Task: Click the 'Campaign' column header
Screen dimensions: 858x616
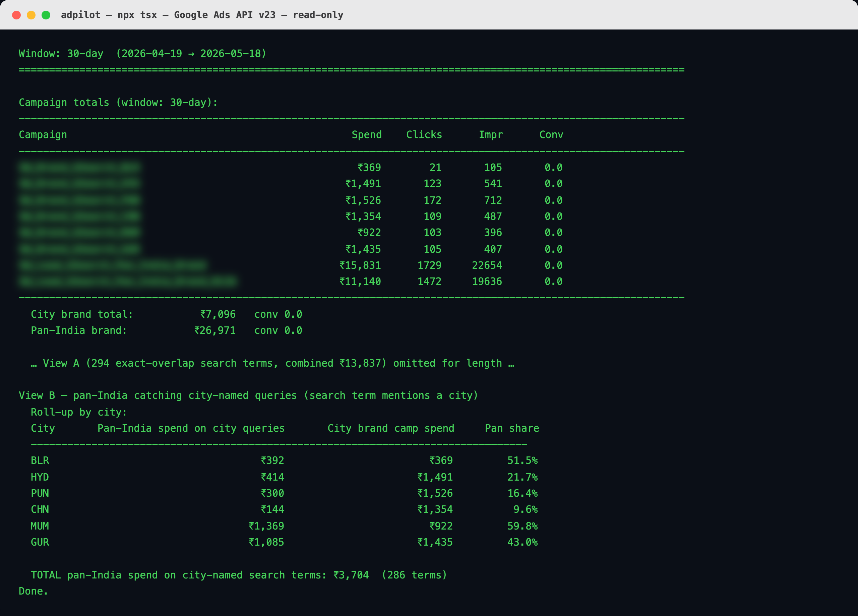Action: click(43, 135)
